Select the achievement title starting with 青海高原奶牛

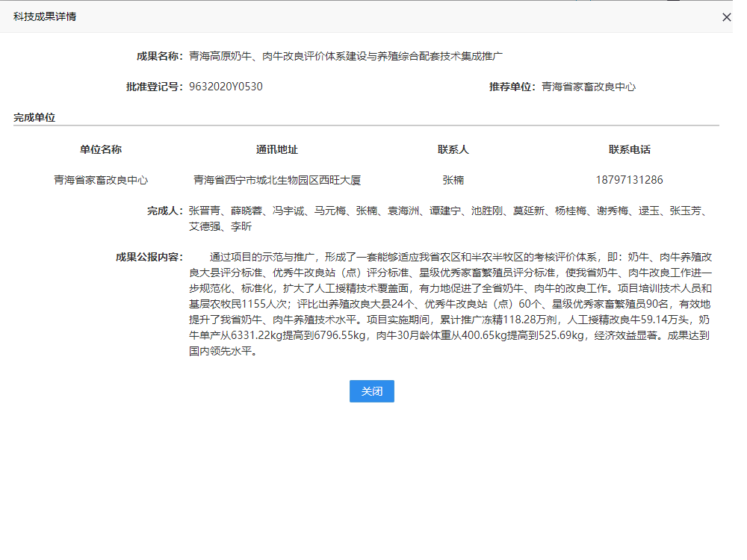[x=346, y=56]
